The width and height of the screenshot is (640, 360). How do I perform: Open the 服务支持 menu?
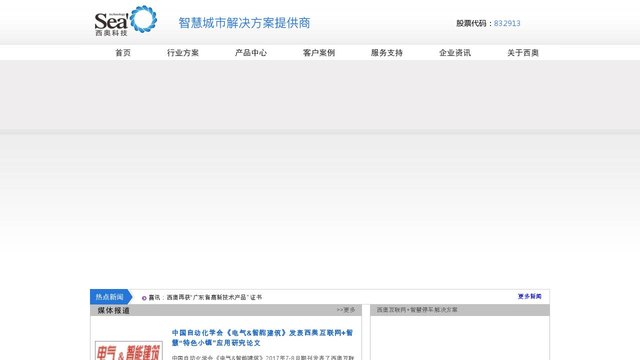coord(387,53)
